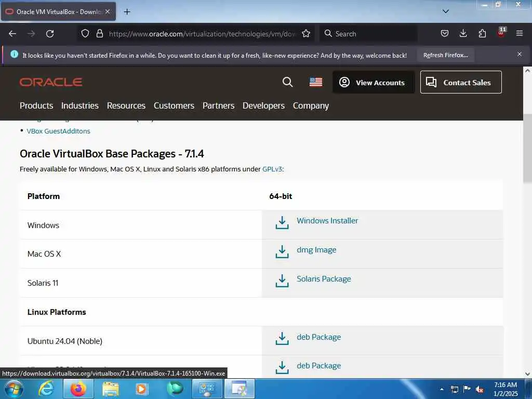Click the download icon beside Solaris Package
Viewport: 532px width, 399px height.
point(282,281)
